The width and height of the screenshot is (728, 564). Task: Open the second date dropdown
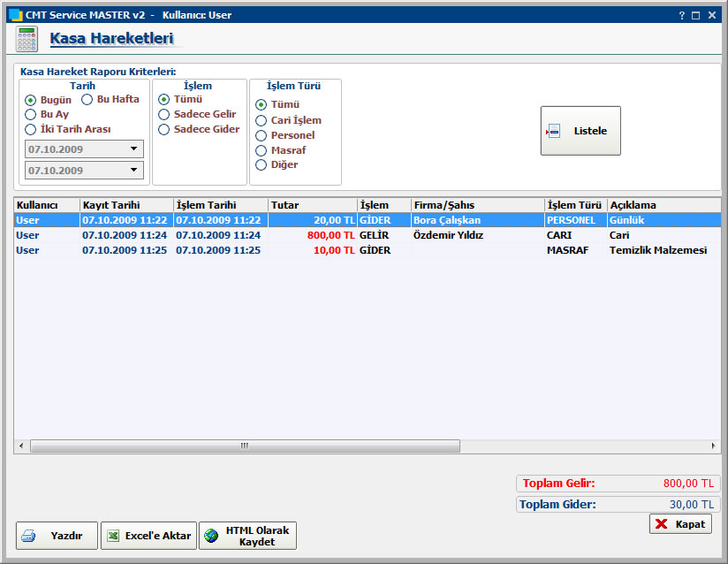[134, 170]
